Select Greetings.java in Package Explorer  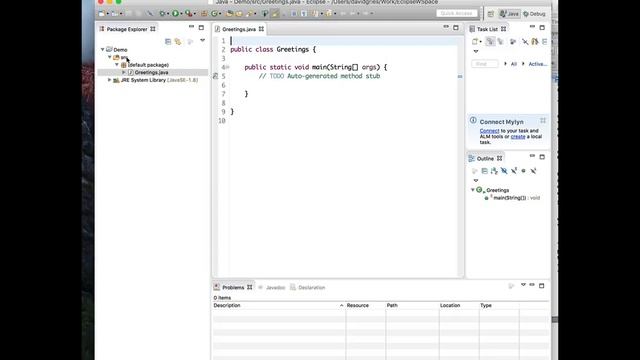click(x=151, y=72)
